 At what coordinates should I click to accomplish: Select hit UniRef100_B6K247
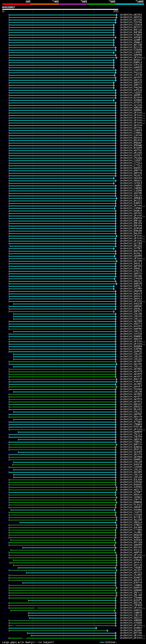[131, 404]
